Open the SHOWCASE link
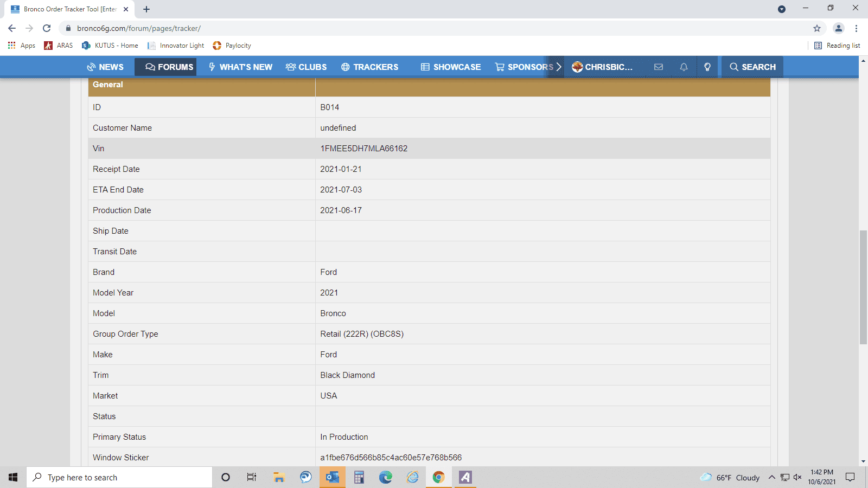 [451, 67]
